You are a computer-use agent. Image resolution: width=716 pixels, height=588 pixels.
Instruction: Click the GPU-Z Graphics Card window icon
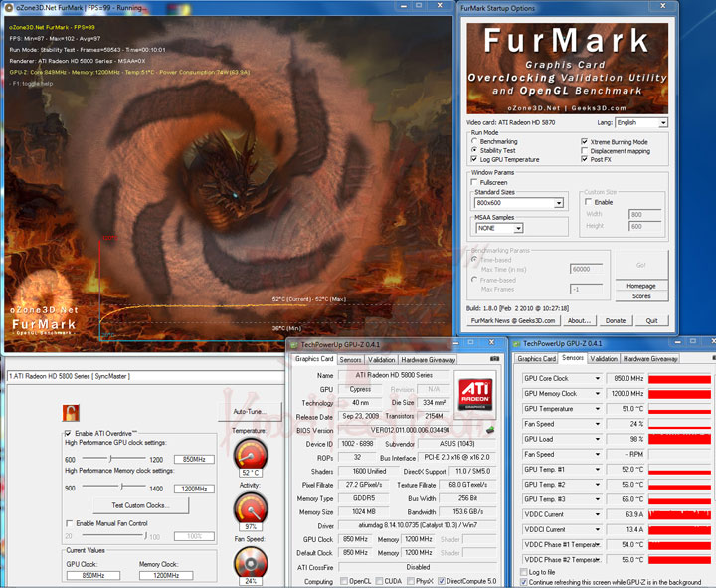click(293, 344)
